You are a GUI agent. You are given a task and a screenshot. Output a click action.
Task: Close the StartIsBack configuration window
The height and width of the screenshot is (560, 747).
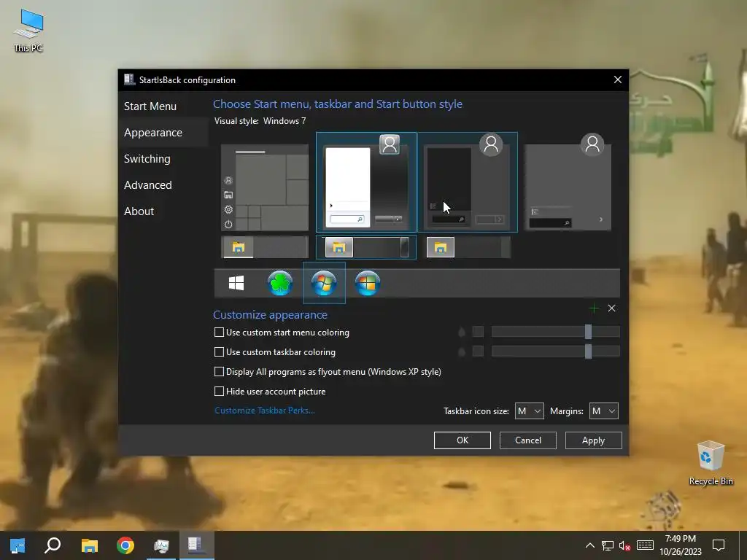(x=618, y=79)
